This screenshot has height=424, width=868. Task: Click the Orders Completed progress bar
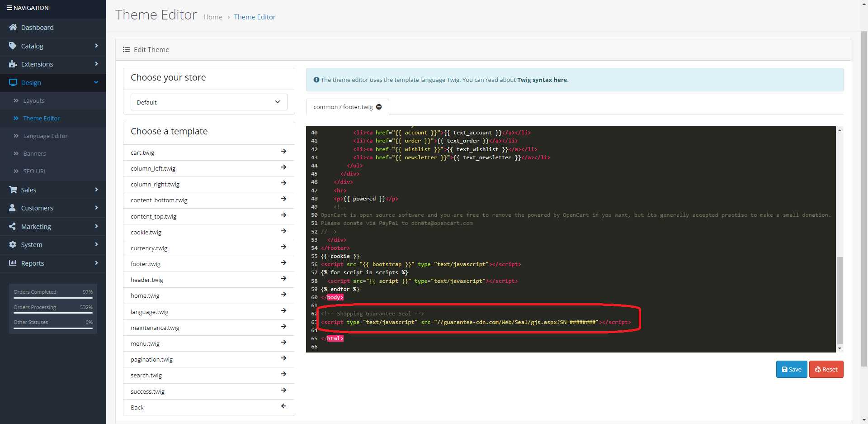pyautogui.click(x=53, y=298)
